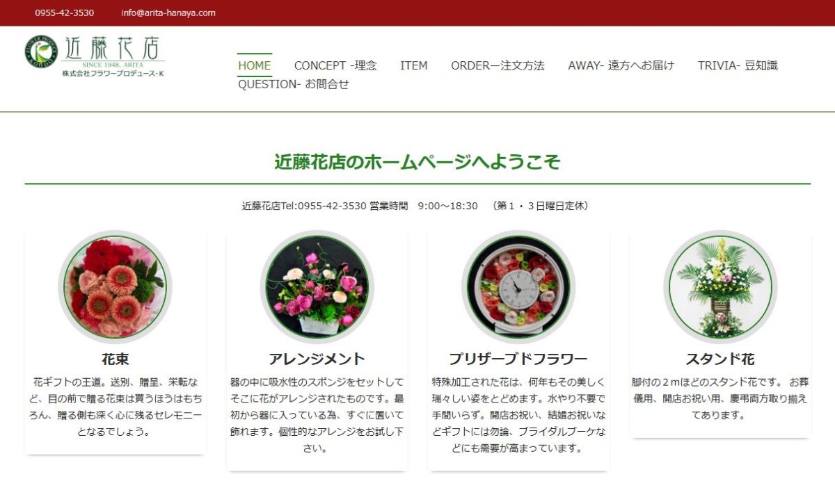Open QUESTION- お問合せ page
Viewport: 835px width, 504px height.
click(x=294, y=84)
